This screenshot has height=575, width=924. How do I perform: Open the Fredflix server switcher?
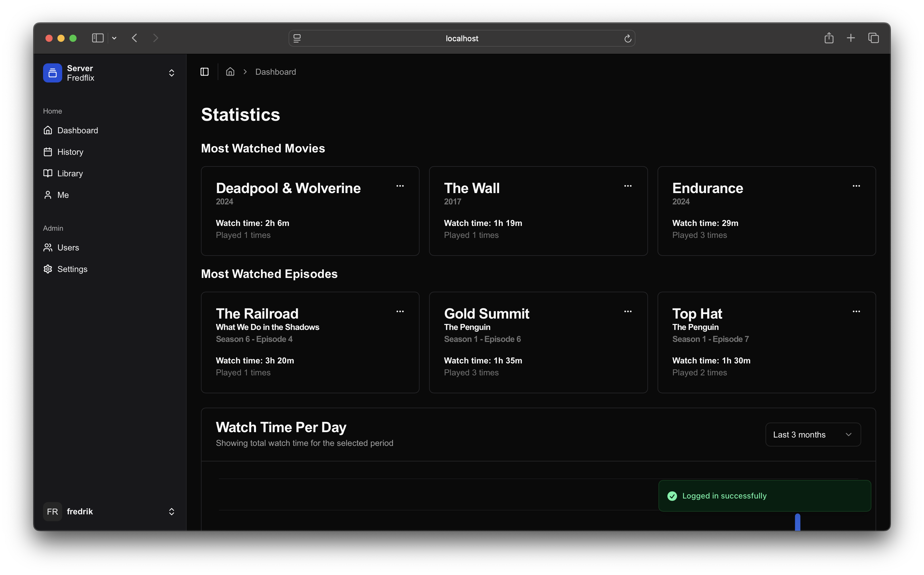click(x=109, y=73)
